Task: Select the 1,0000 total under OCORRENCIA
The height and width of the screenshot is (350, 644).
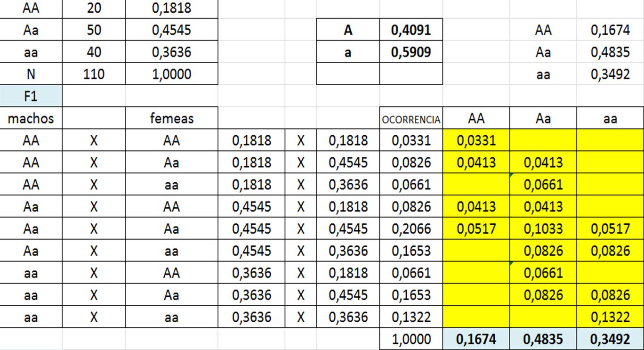Action: [411, 339]
